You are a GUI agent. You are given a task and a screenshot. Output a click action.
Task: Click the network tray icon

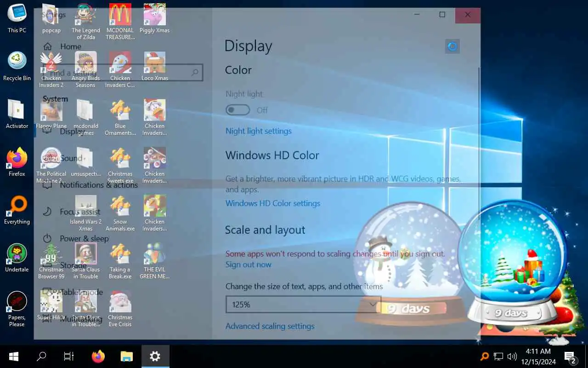[x=498, y=356]
